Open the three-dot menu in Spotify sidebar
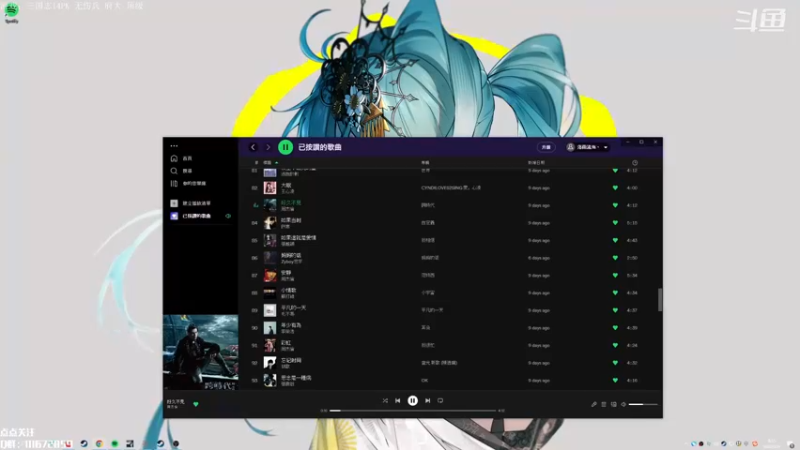Image resolution: width=800 pixels, height=450 pixels. [174, 146]
